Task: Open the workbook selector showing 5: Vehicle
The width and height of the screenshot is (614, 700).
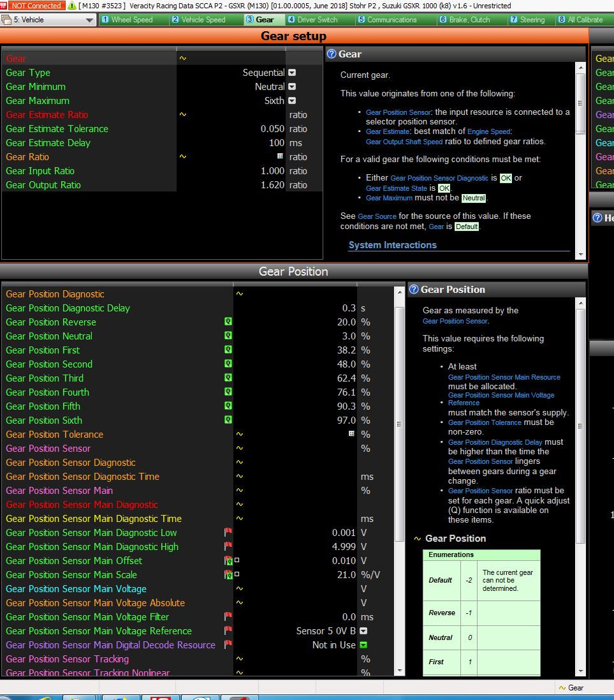Action: 48,20
